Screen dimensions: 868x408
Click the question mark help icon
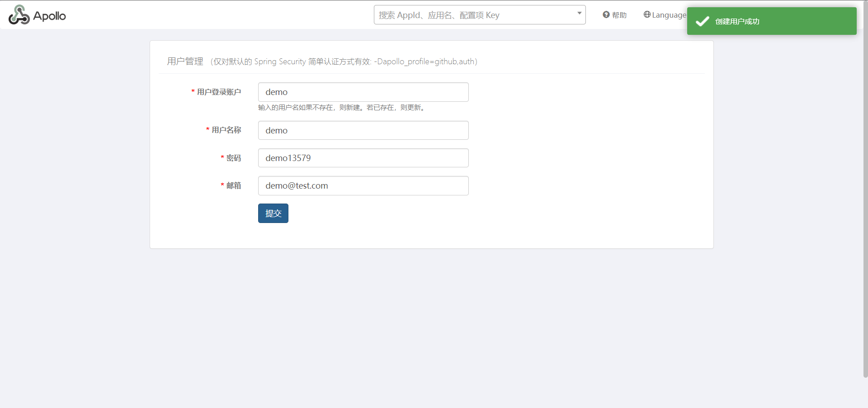tap(606, 15)
